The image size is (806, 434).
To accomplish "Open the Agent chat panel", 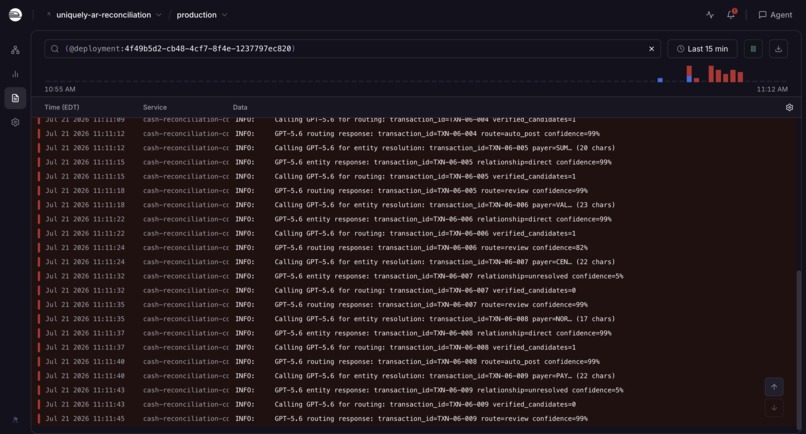I will (775, 15).
